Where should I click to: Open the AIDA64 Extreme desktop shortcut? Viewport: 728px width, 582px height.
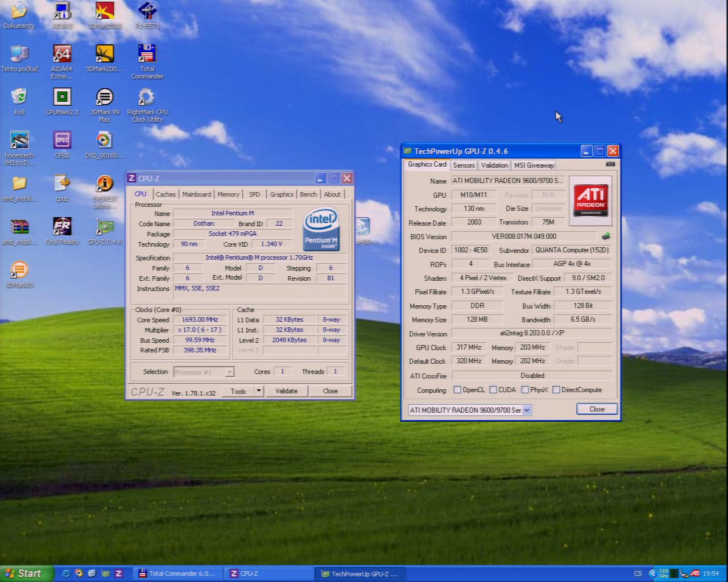(x=62, y=55)
